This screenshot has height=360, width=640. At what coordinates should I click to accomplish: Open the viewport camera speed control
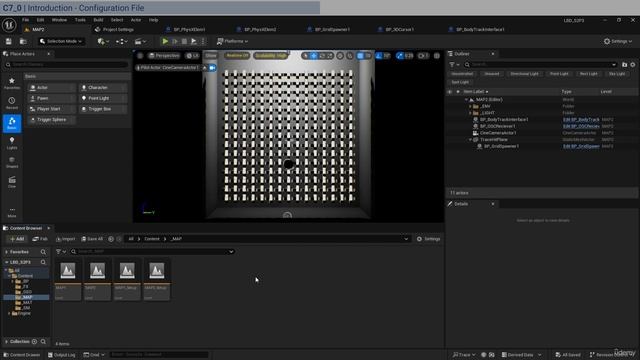tap(423, 56)
